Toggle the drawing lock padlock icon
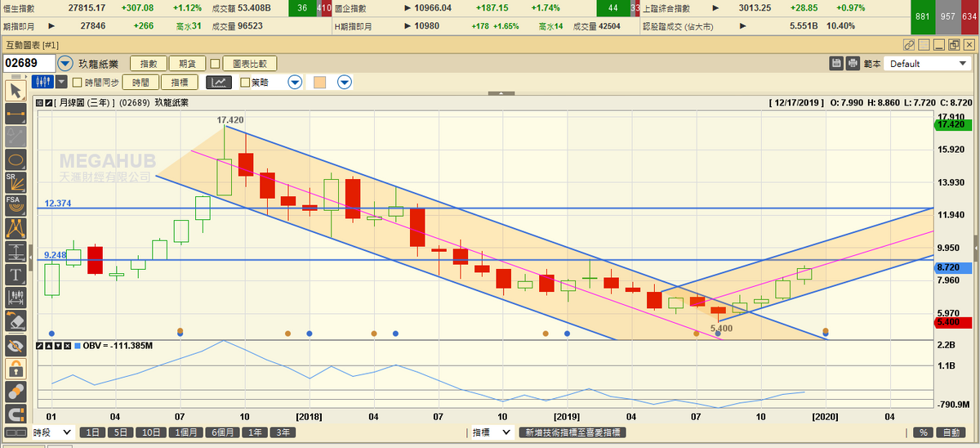980x448 pixels. (x=14, y=369)
